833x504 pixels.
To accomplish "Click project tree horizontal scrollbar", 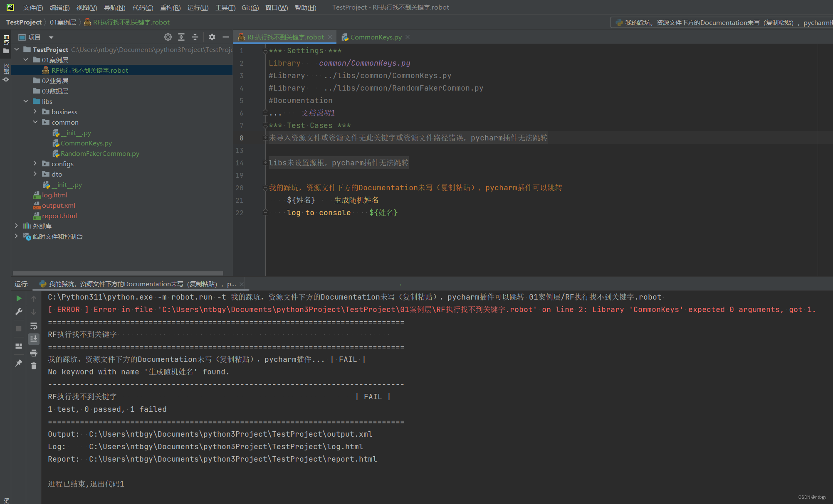I will pos(118,273).
